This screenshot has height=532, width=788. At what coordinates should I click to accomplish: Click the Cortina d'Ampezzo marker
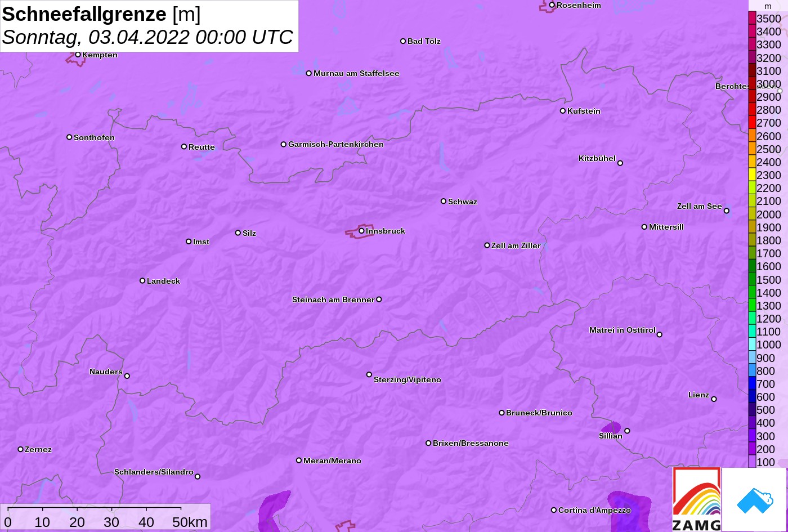(554, 510)
